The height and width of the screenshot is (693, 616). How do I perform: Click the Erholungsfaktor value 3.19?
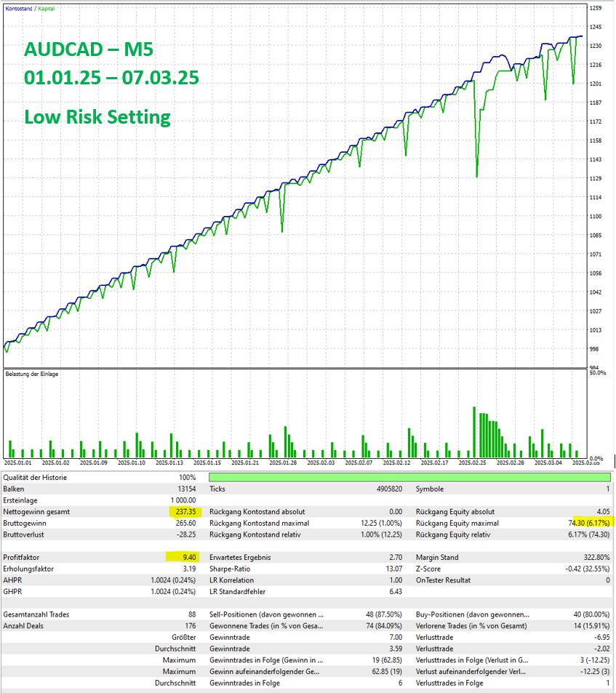point(189,569)
